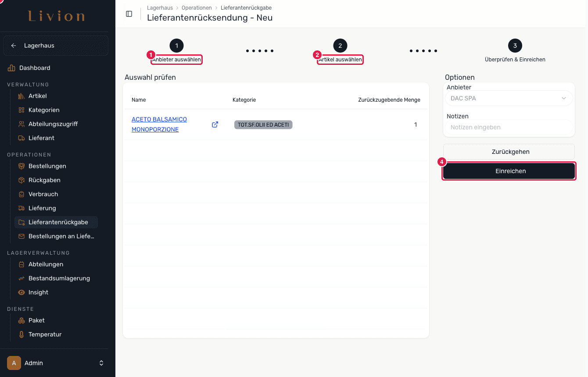The image size is (588, 377).
Task: Click the TOT.SF.OLII ED ACETI category tag
Action: pos(263,125)
